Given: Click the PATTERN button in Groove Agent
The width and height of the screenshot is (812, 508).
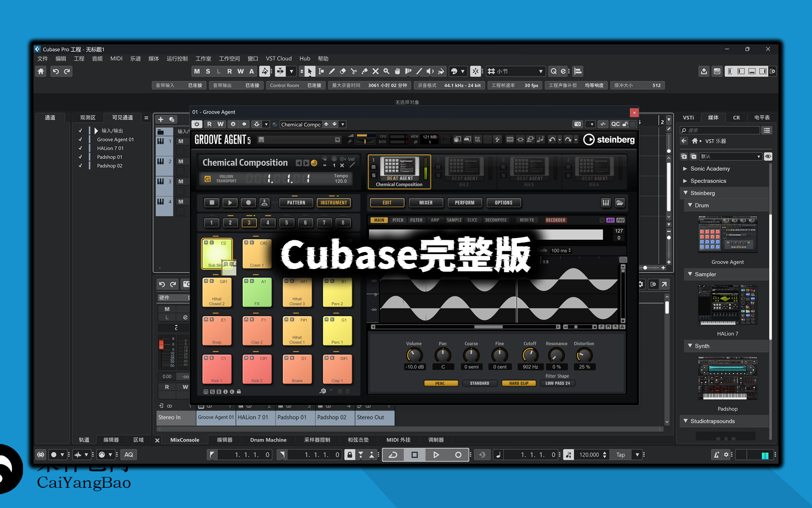Looking at the screenshot, I should point(296,203).
